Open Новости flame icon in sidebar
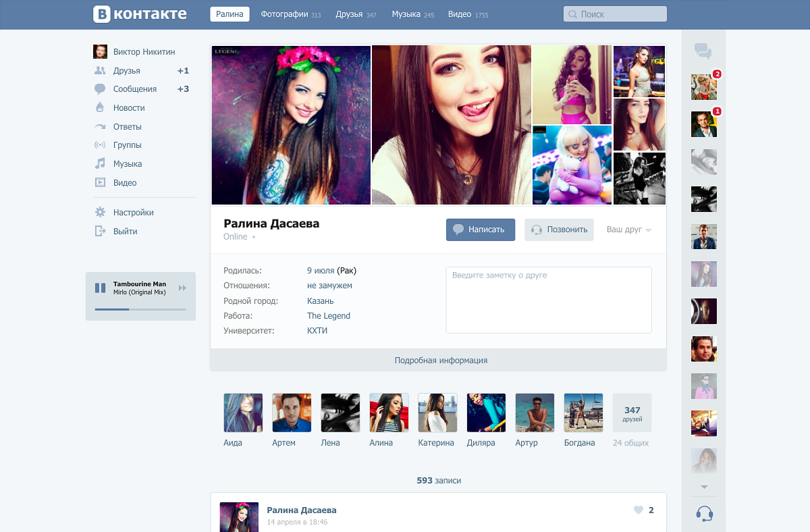 click(100, 107)
